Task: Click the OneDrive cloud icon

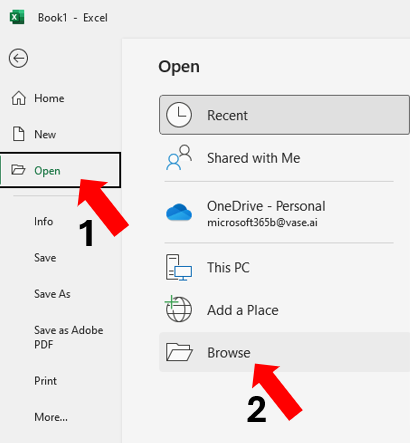Action: coord(179,212)
